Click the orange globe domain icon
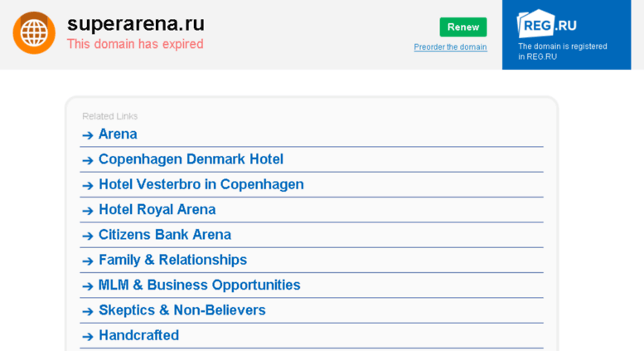Image resolution: width=644 pixels, height=351 pixels. (x=34, y=33)
